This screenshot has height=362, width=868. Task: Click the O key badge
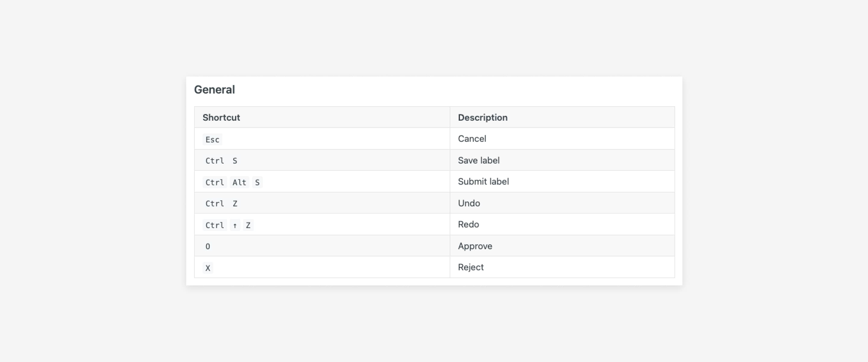[x=208, y=246]
